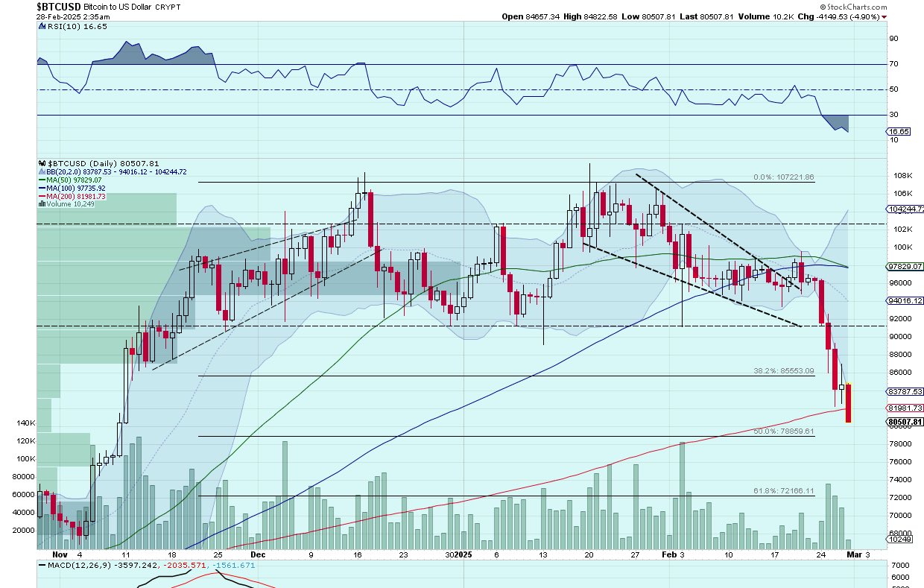Screen dimensions: 924x588
Task: Click the 104244.72 upper band axis tag
Action: (x=905, y=210)
